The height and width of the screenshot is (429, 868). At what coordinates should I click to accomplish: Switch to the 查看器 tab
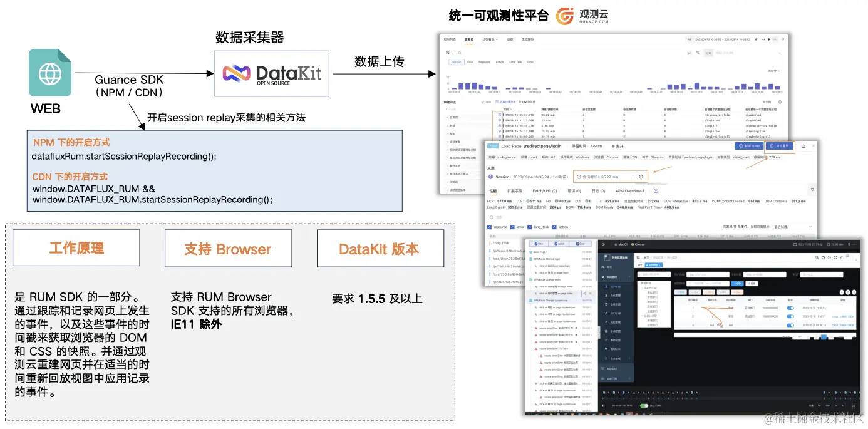[469, 39]
